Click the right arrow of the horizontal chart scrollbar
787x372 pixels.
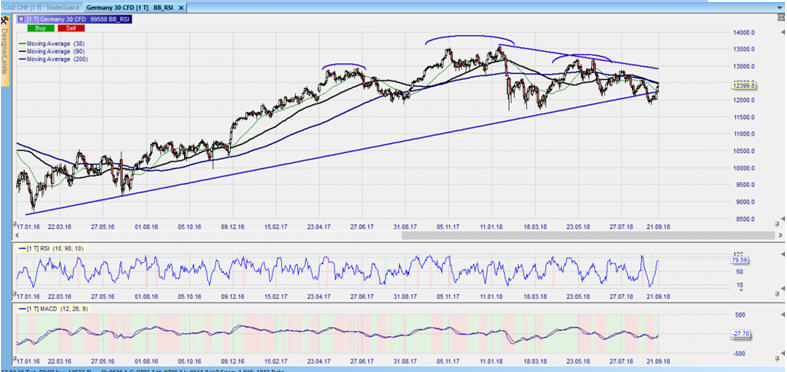pyautogui.click(x=781, y=235)
